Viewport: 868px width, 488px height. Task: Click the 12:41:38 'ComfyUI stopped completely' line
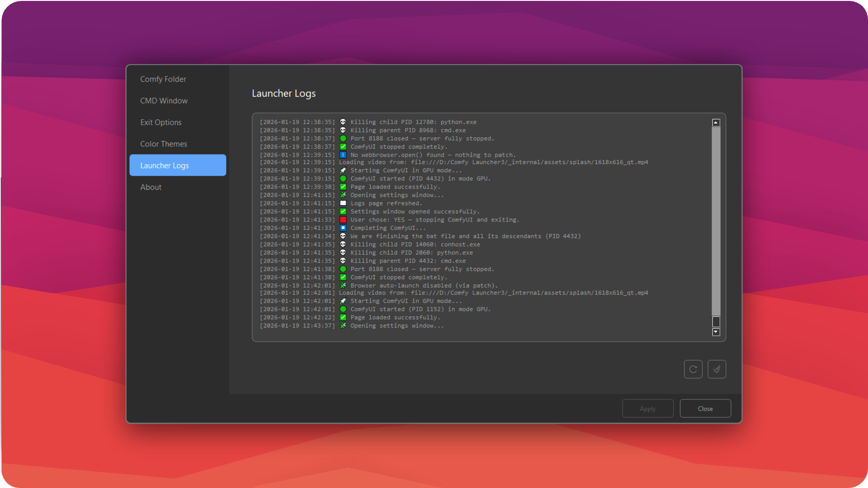pos(354,277)
